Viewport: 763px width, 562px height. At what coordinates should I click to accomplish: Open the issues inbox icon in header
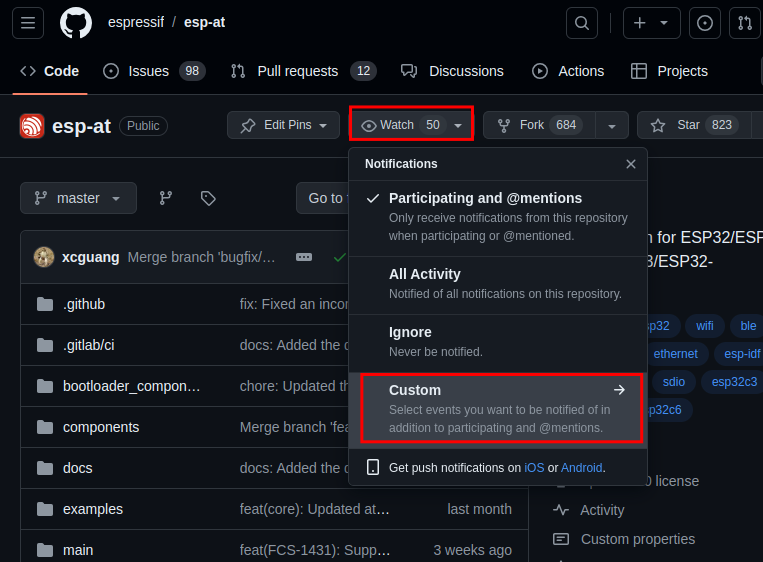point(705,22)
